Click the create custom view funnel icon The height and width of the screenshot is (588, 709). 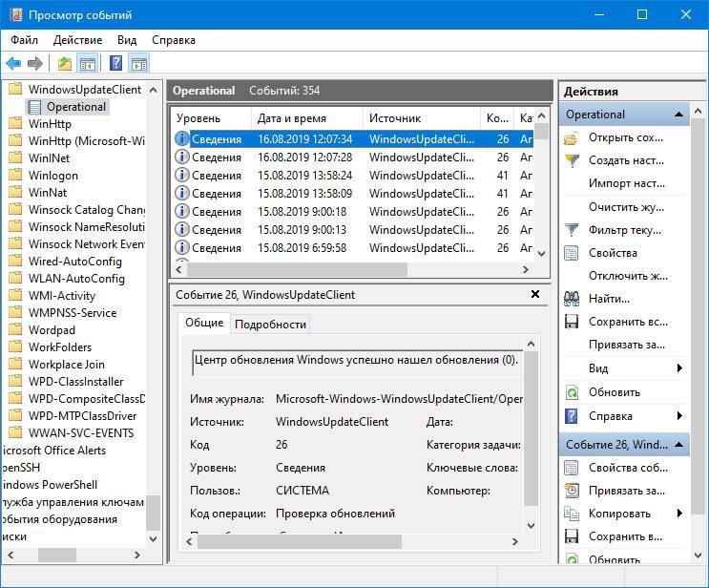point(572,160)
